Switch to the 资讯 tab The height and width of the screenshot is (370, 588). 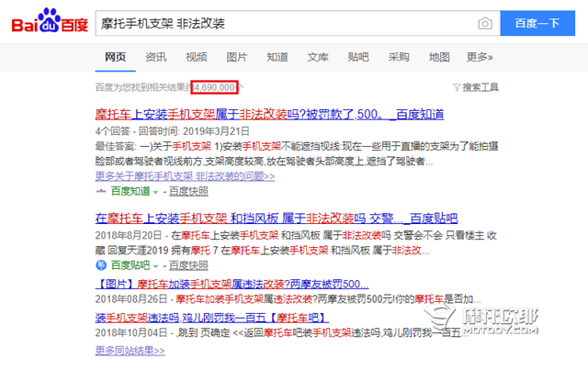pos(155,57)
